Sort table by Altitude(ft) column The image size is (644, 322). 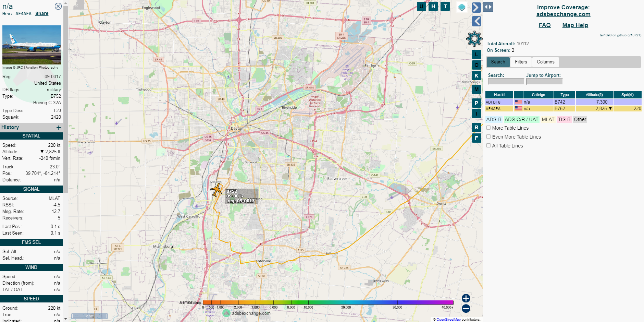[x=594, y=95]
